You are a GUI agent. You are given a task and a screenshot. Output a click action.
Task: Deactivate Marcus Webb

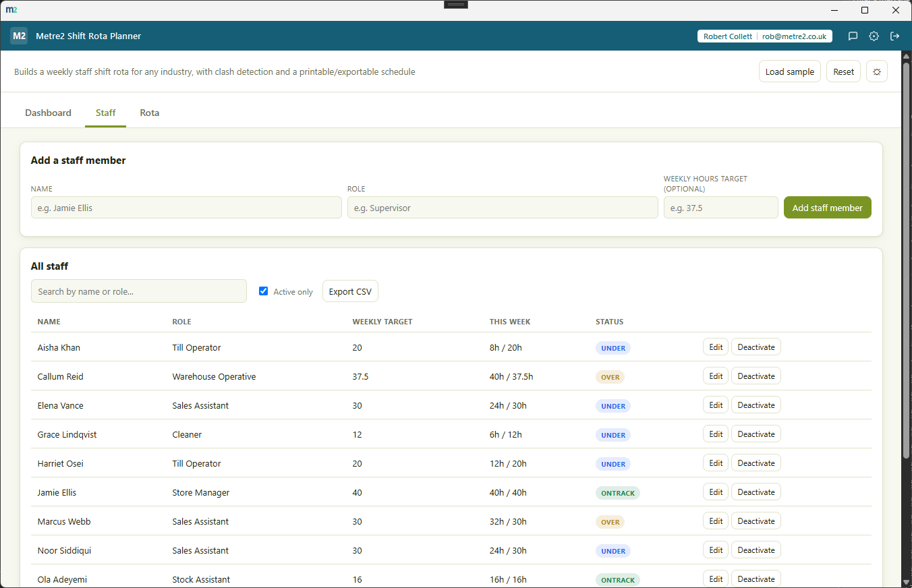tap(756, 521)
